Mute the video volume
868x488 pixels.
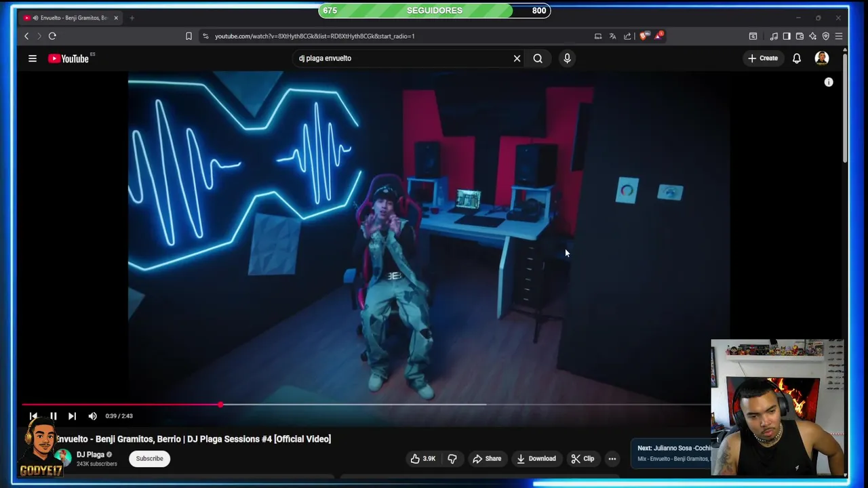tap(92, 416)
